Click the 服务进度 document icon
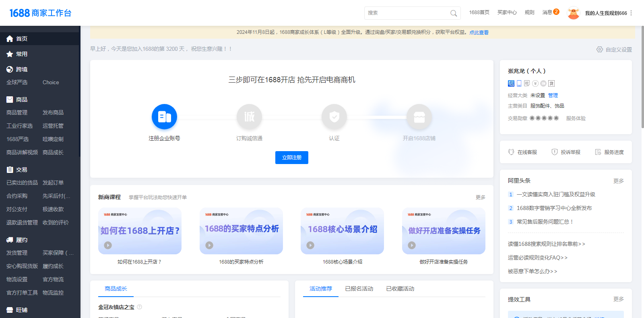The image size is (644, 318). 598,152
